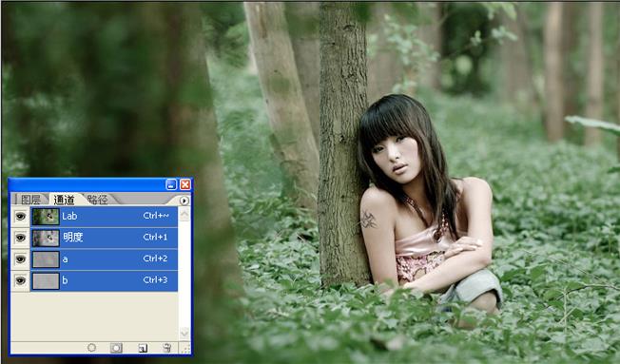
Task: Select the 通道 channels tab
Action: (64, 200)
